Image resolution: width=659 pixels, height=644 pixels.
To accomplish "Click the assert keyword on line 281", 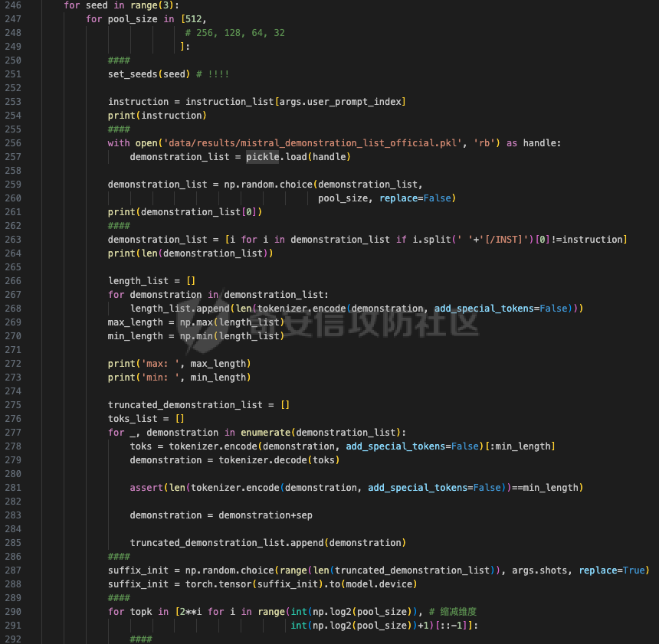I will [x=146, y=488].
